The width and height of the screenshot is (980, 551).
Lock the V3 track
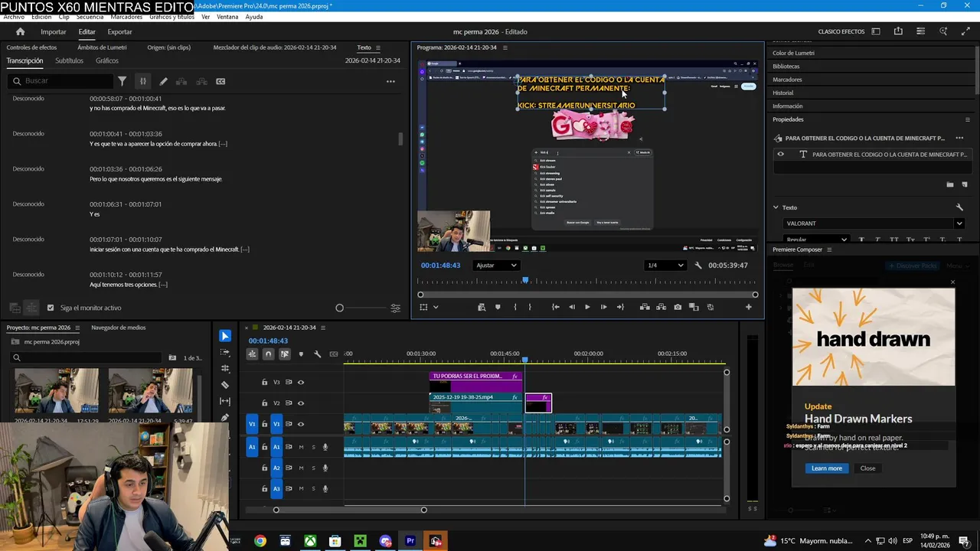264,382
